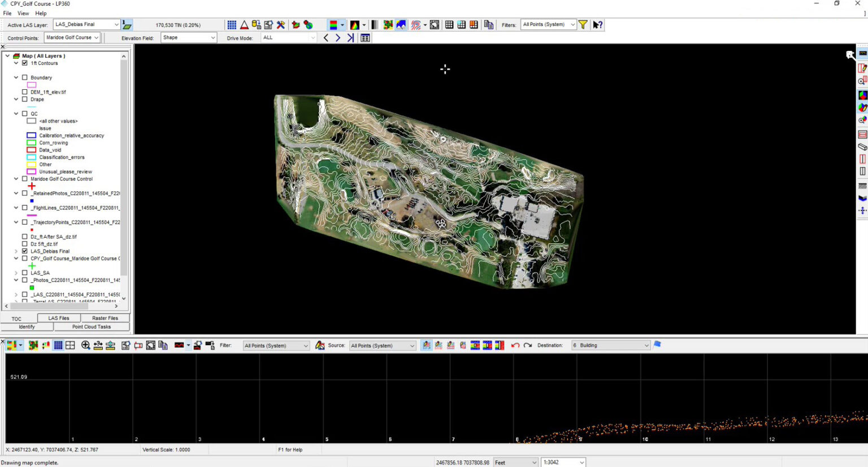Uncheck the 1 ft Contours layer
The height and width of the screenshot is (467, 868).
(23, 63)
